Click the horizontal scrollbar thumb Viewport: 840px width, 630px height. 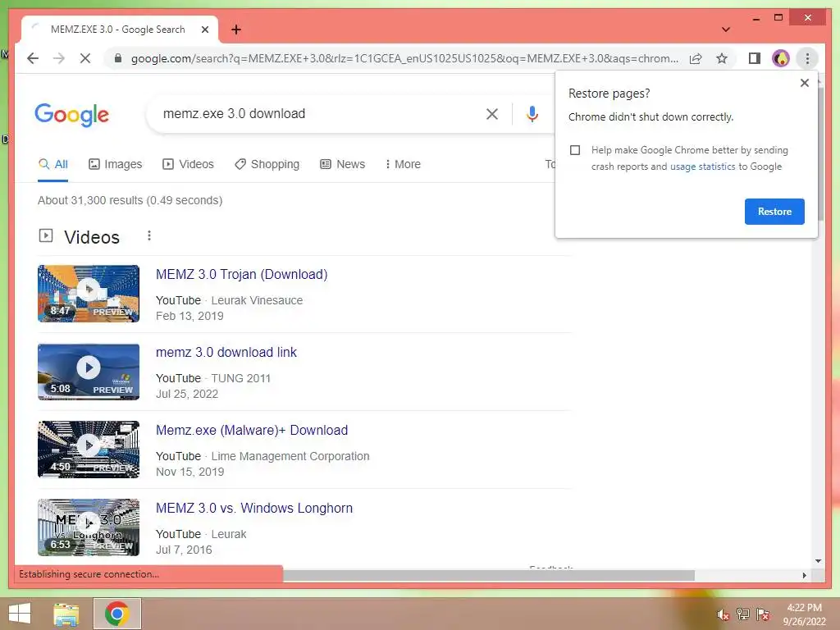click(489, 575)
